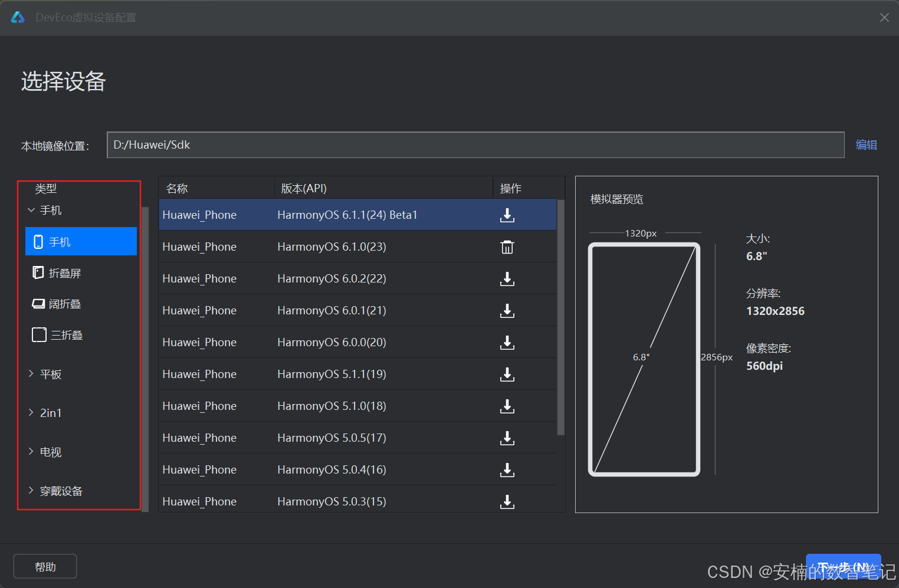Click the local image path field

[475, 145]
